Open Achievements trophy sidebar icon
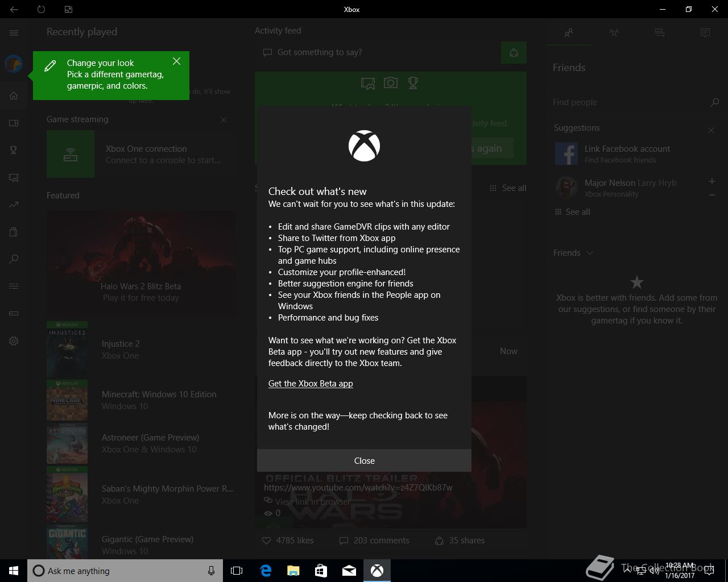 [x=14, y=150]
